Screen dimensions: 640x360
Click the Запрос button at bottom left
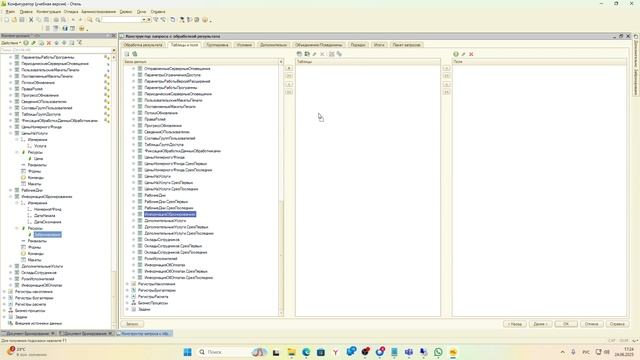point(132,324)
